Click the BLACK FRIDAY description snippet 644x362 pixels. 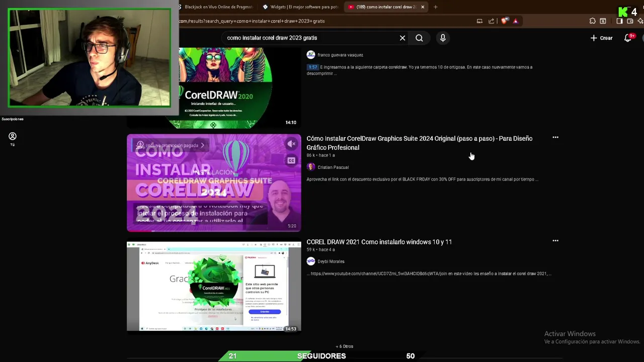point(423,179)
